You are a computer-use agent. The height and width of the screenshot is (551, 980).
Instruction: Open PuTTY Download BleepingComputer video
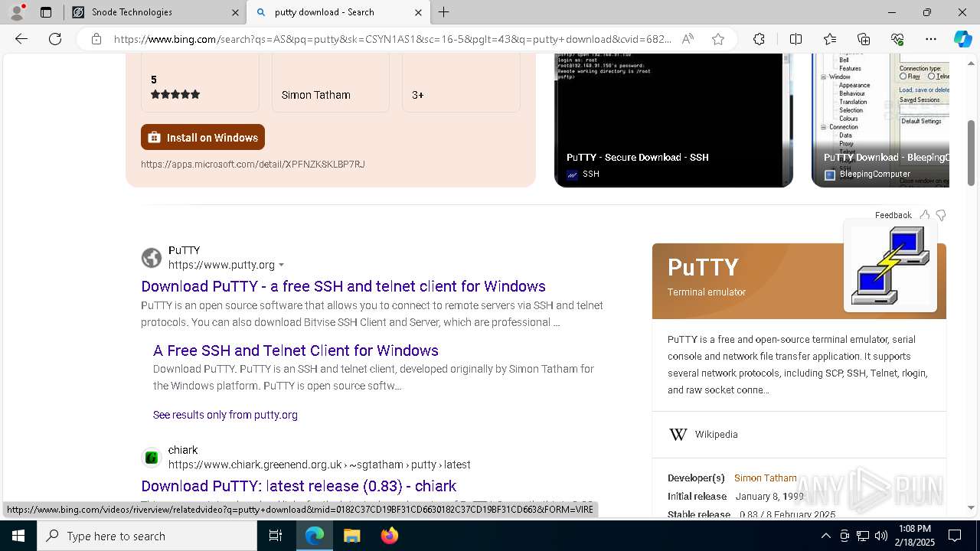[880, 120]
